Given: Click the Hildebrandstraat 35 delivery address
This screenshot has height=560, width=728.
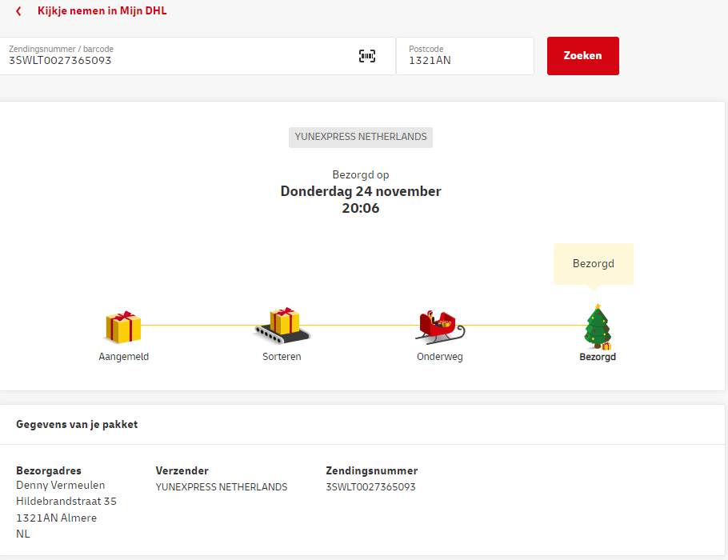Looking at the screenshot, I should coord(66,502).
